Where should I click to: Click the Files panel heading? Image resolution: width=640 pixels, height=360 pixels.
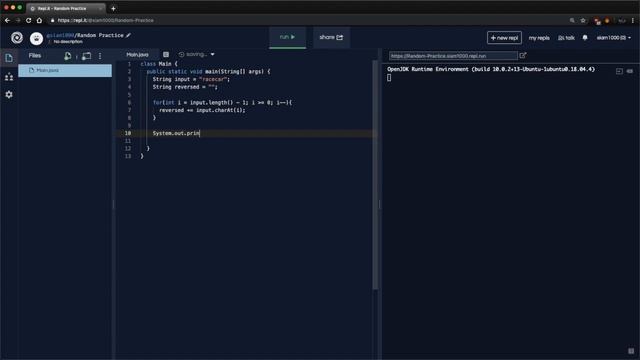click(35, 56)
